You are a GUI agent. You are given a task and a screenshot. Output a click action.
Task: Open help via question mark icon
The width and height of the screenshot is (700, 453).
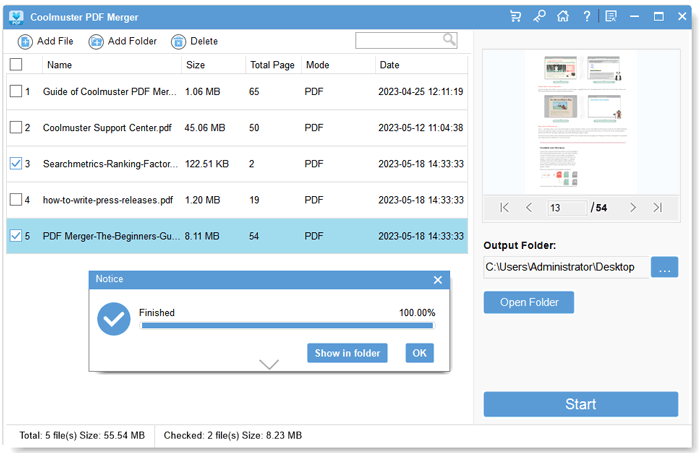click(587, 17)
